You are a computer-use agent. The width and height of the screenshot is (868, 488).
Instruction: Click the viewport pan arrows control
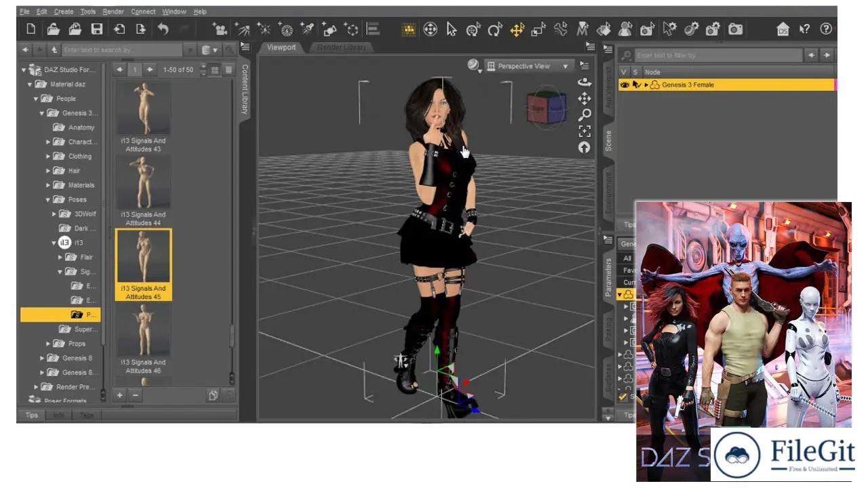[585, 98]
